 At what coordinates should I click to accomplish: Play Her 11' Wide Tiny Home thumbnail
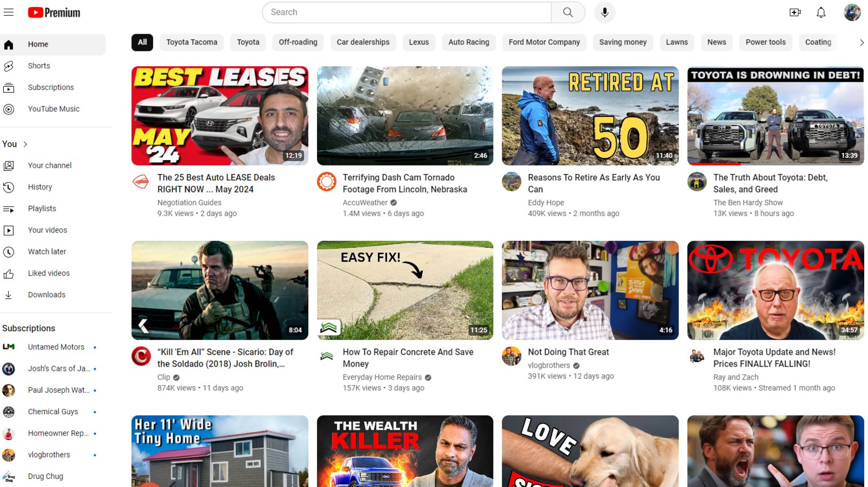220,451
